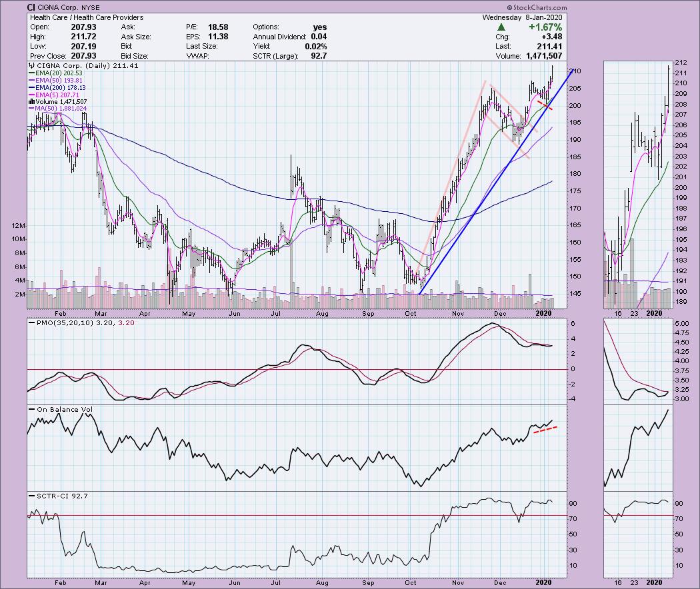Click the Annual Dividend value 0.04
This screenshot has width=700, height=589.
tap(319, 37)
